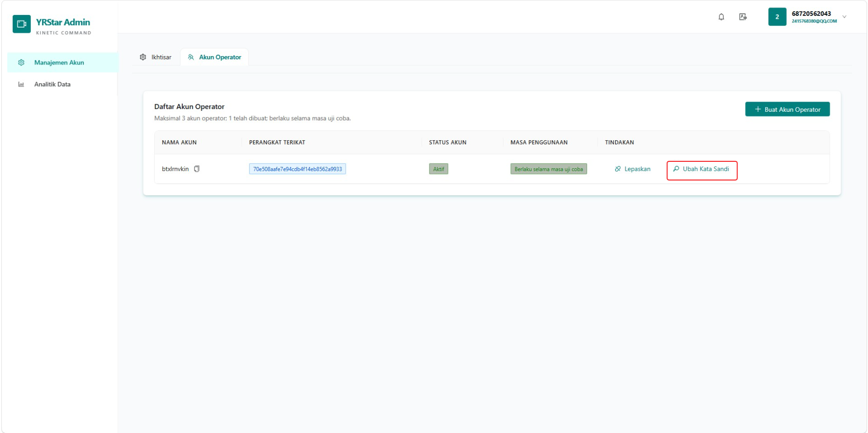868x433 pixels.
Task: Switch to the Ikhtisar tab
Action: coord(156,57)
